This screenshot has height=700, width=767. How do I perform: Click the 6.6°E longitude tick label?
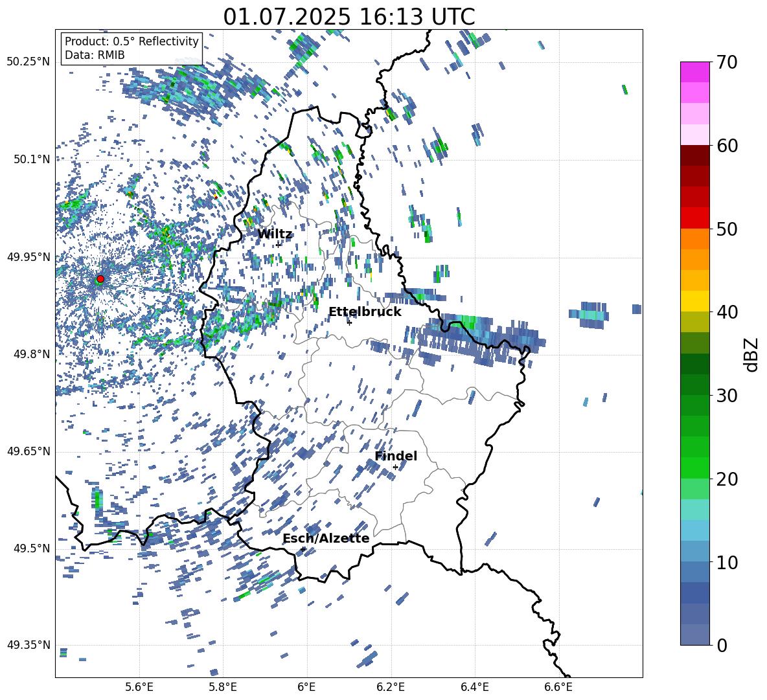(x=558, y=687)
